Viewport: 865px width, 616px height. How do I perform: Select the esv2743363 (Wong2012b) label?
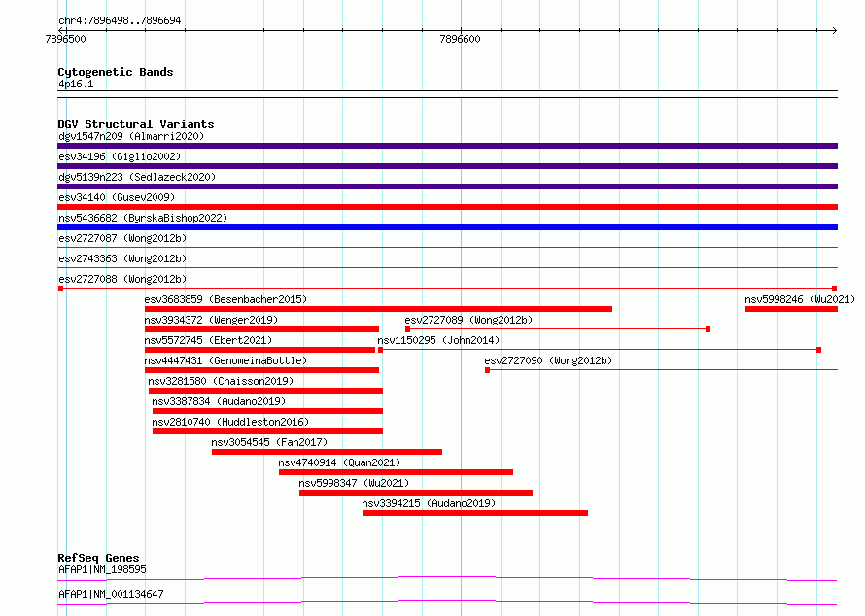click(122, 258)
